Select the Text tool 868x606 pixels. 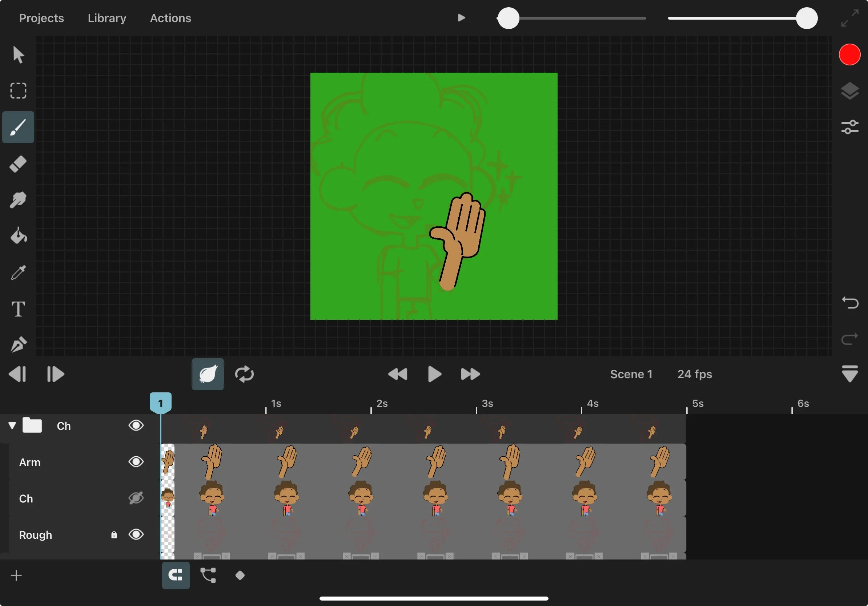(18, 309)
